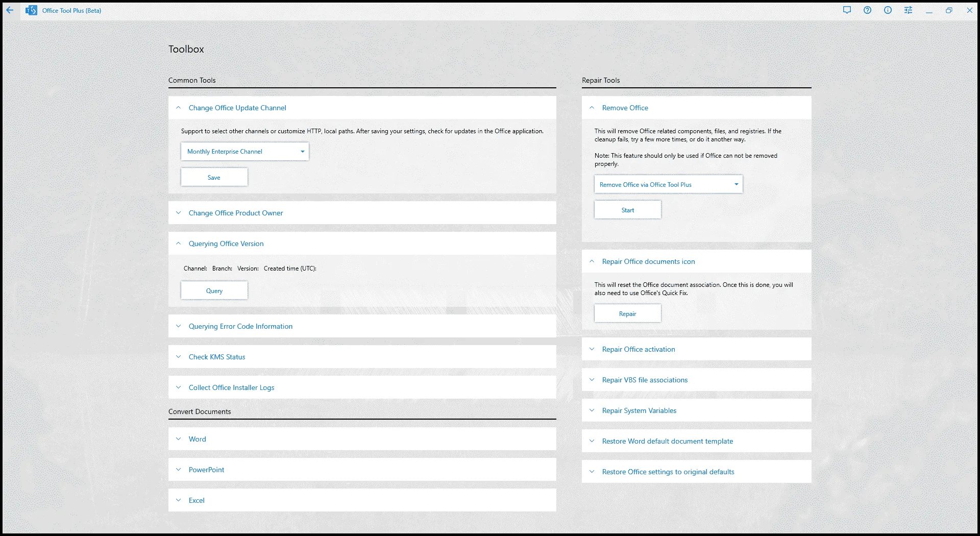Open the settings sliders icon
980x536 pixels.
pyautogui.click(x=908, y=10)
